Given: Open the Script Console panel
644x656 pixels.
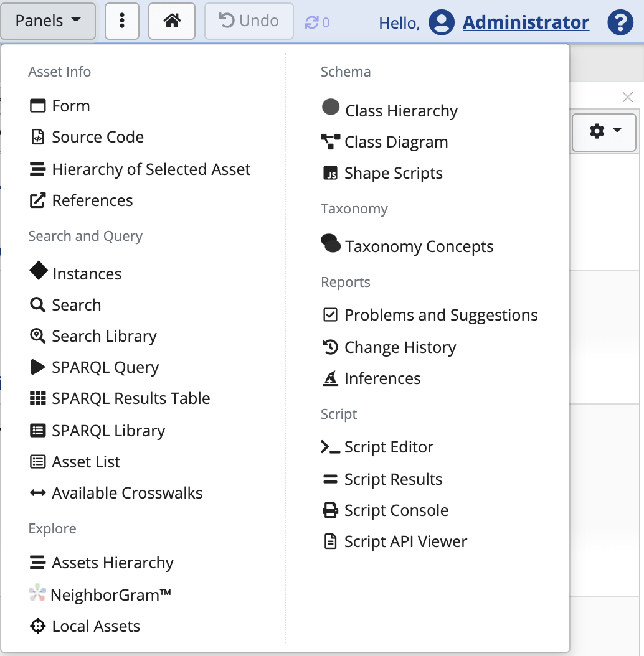Looking at the screenshot, I should tap(396, 510).
